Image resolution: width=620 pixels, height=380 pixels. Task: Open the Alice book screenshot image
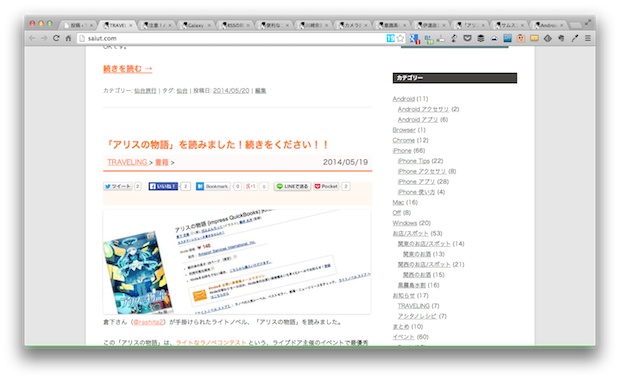pyautogui.click(x=237, y=262)
